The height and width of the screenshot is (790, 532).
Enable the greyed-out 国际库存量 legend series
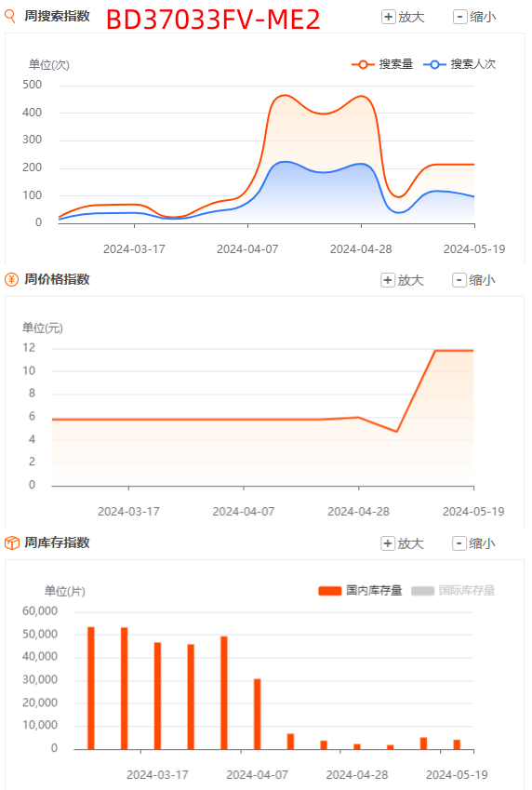[454, 591]
